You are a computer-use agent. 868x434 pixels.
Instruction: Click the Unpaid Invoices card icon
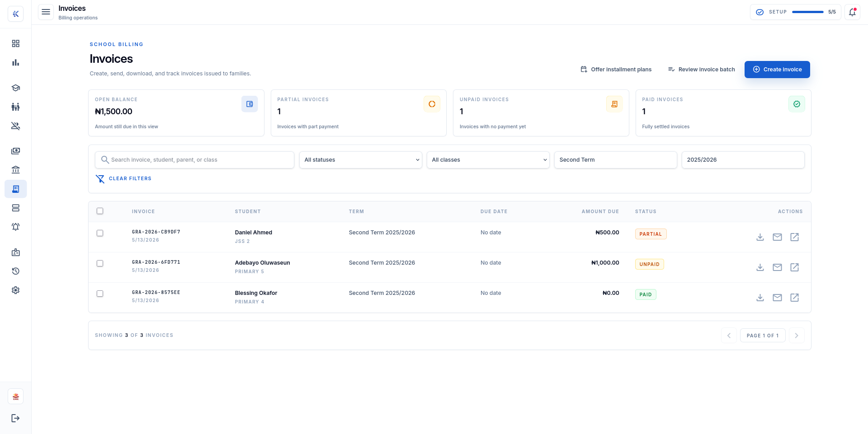point(614,104)
